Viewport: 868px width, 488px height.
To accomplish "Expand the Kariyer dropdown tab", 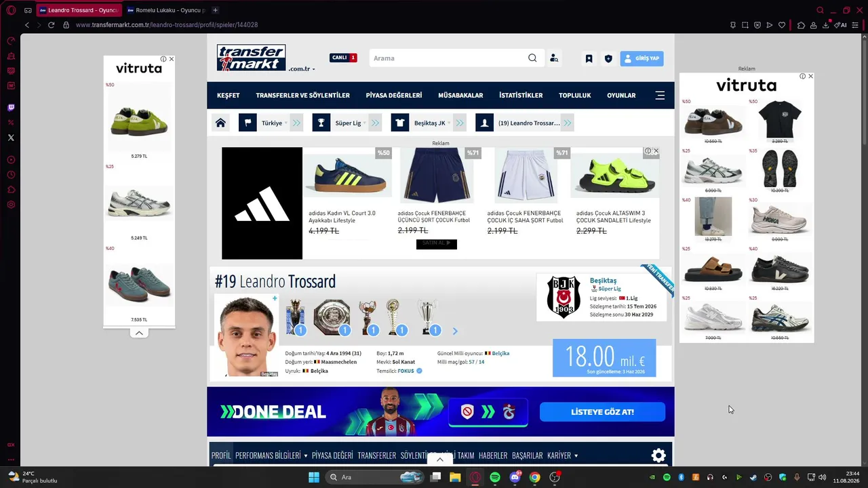I will [563, 455].
